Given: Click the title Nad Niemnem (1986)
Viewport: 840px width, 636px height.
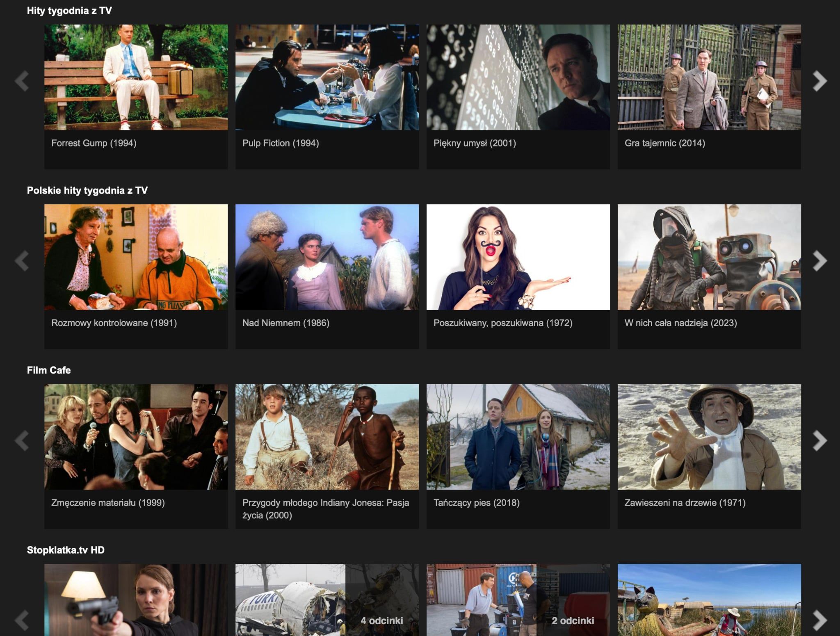Looking at the screenshot, I should tap(286, 323).
